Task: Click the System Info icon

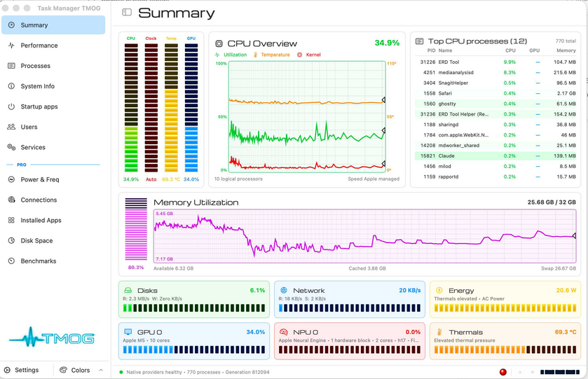Action: click(11, 86)
